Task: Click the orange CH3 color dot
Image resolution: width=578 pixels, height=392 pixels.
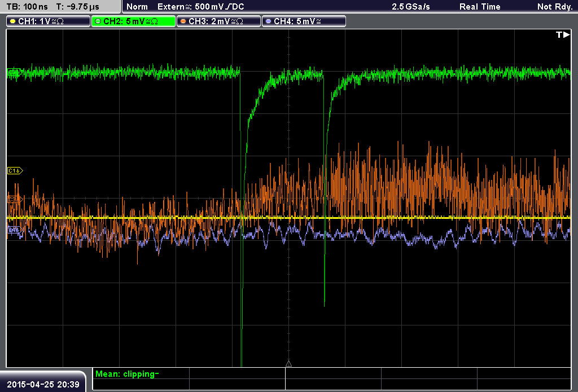Action: (x=183, y=21)
